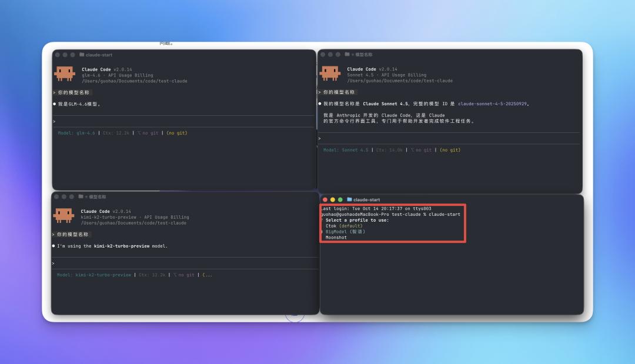Click the reply 'I'm using the kimi-k2-turbo-preview model.'

pos(112,246)
